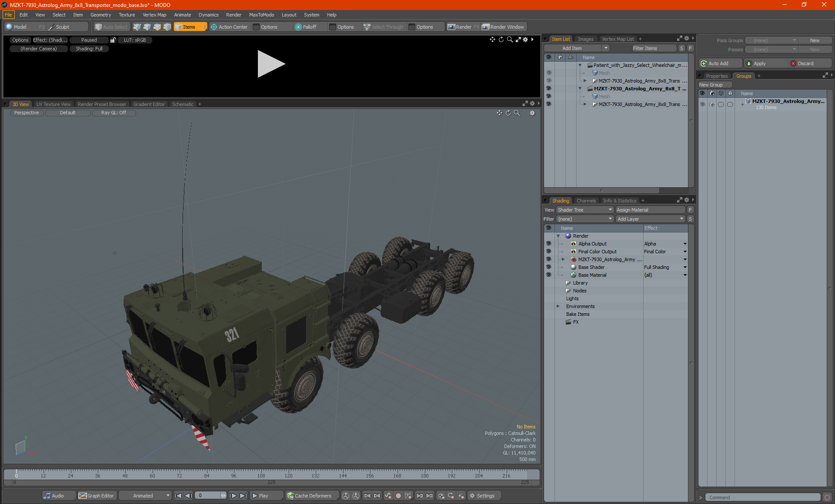
Task: Switch to Sculpt mode
Action: [67, 27]
